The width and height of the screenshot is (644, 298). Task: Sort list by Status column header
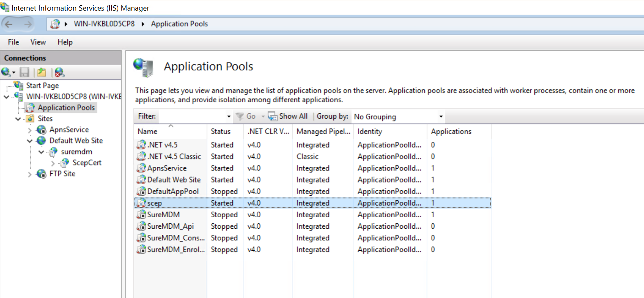tap(221, 132)
